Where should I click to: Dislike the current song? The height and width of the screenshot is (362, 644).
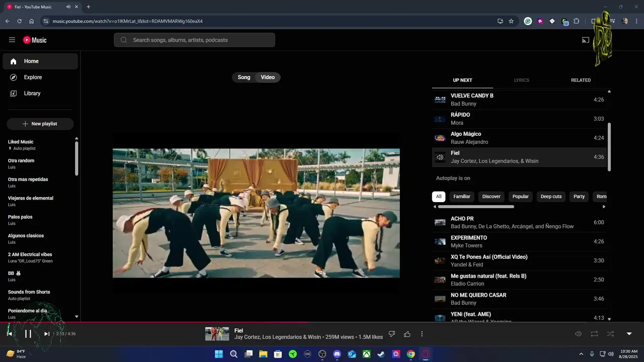click(392, 334)
